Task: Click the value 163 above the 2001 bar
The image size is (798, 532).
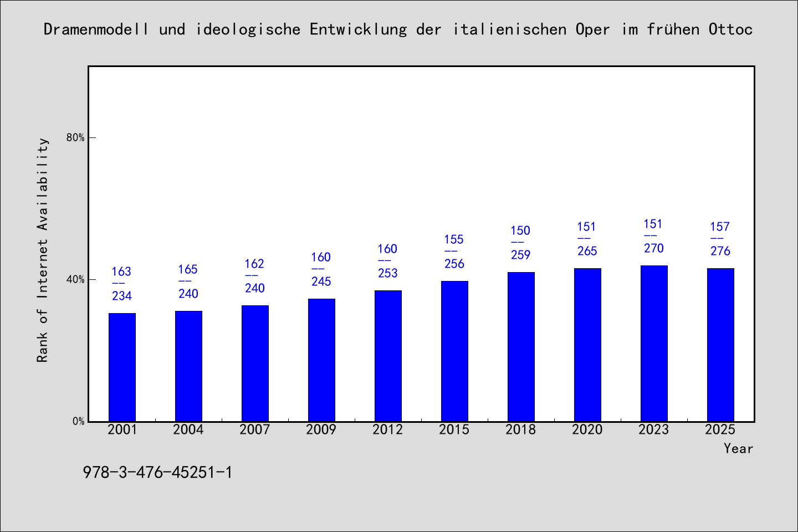Action: click(122, 272)
